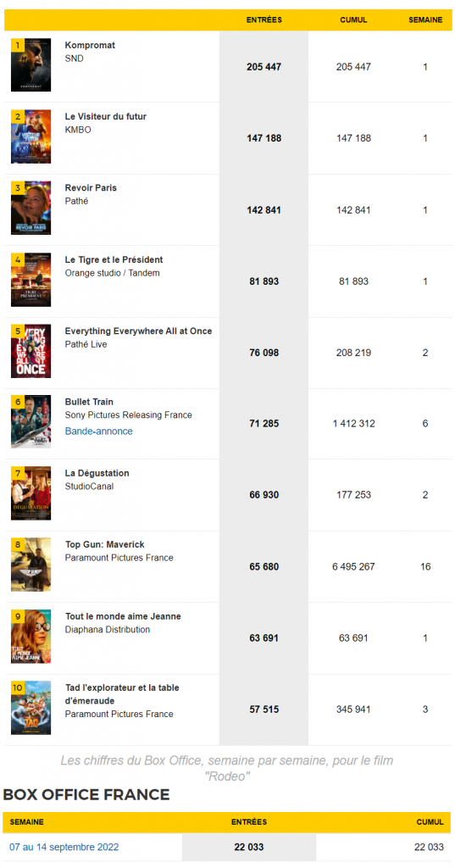Open the Revoir Paris poster image

tap(31, 208)
